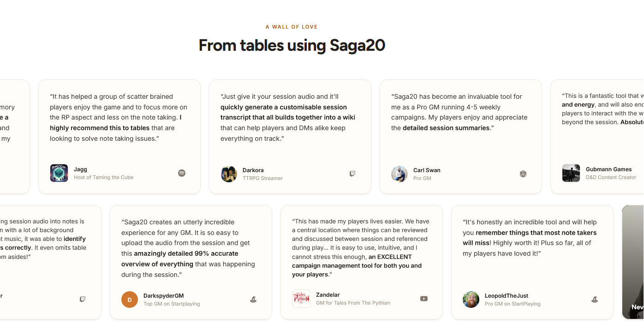This screenshot has width=644, height=324.
Task: Click Darkora's profile picture
Action: [229, 174]
